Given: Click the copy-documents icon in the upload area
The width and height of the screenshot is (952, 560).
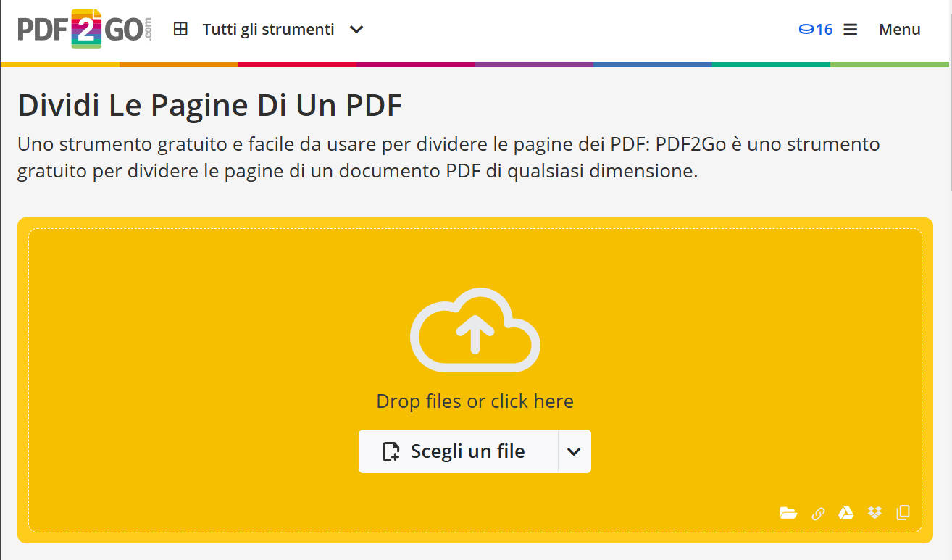Looking at the screenshot, I should click(x=903, y=513).
